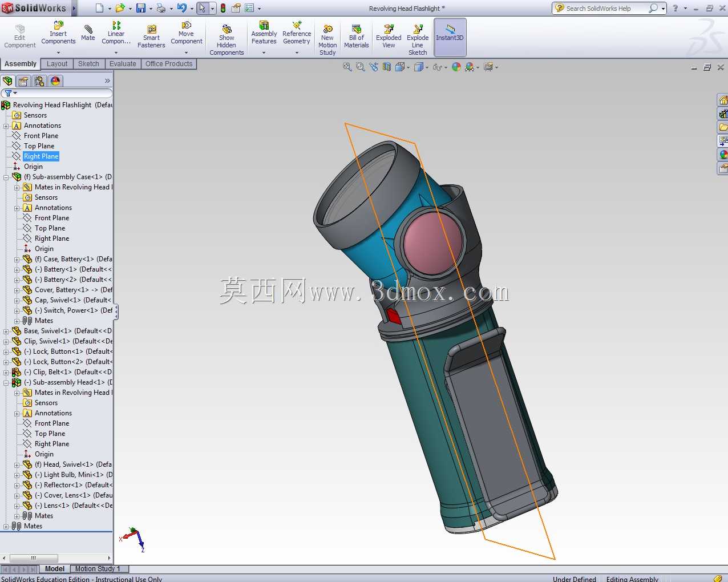728x582 pixels.
Task: Select Right Plane in feature tree
Action: tap(41, 156)
